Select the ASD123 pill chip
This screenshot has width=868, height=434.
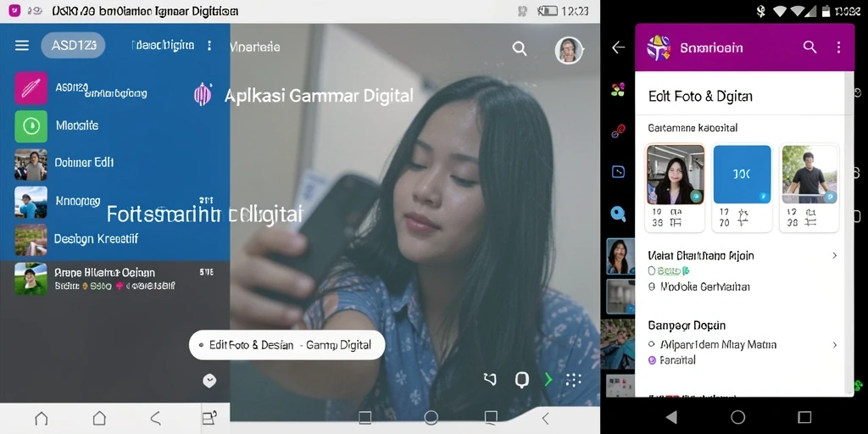pos(73,46)
